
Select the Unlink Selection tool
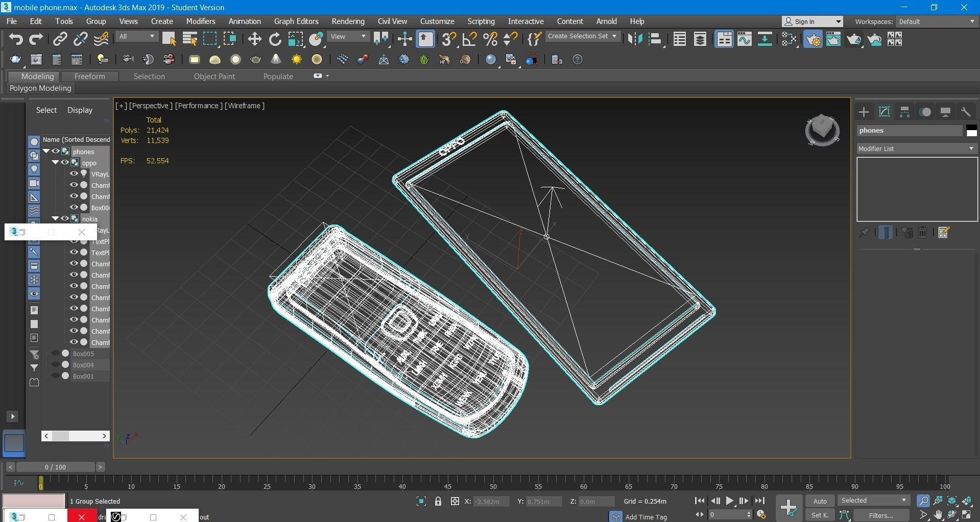point(81,39)
